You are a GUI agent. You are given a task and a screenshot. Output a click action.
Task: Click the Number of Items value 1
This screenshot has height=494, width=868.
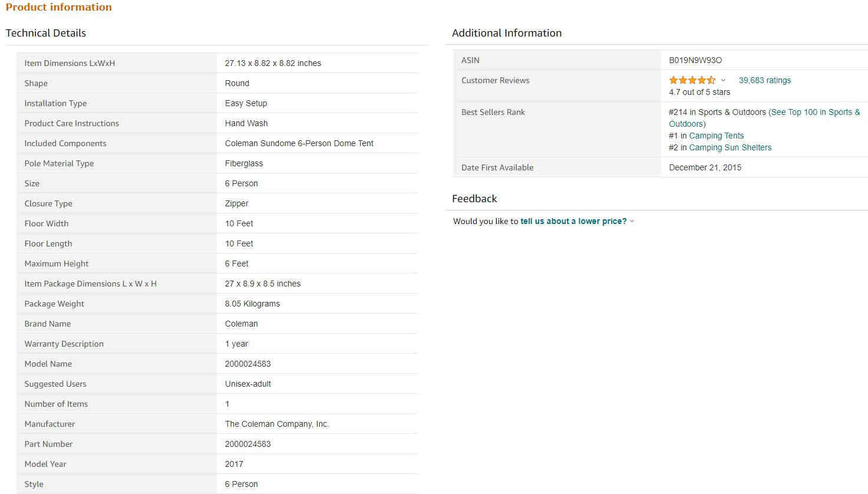(227, 404)
